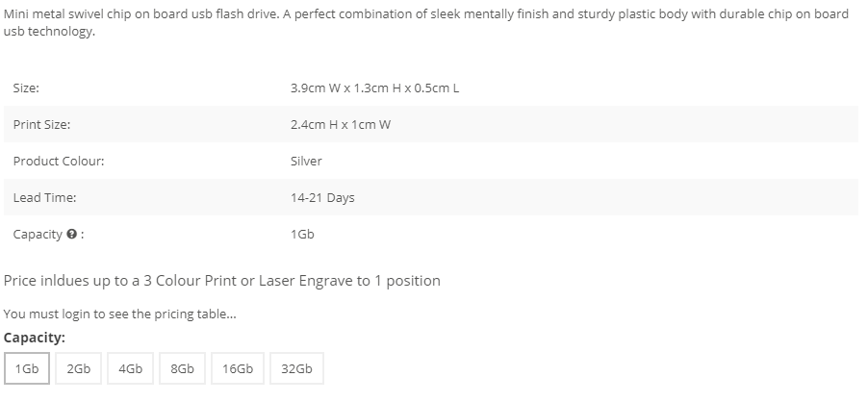Select the 1Gb capacity option

(x=27, y=368)
